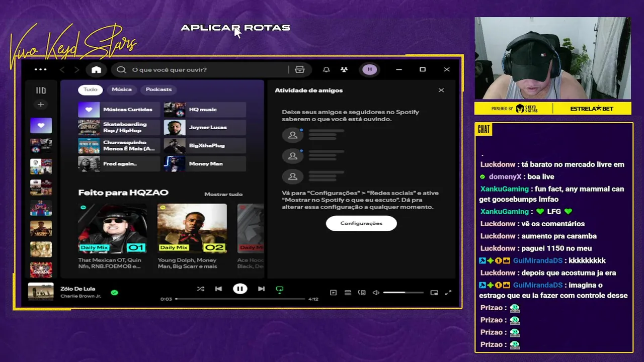The width and height of the screenshot is (644, 362).
Task: Open Churrasquinho Menos É Mais shortcut
Action: click(x=119, y=146)
